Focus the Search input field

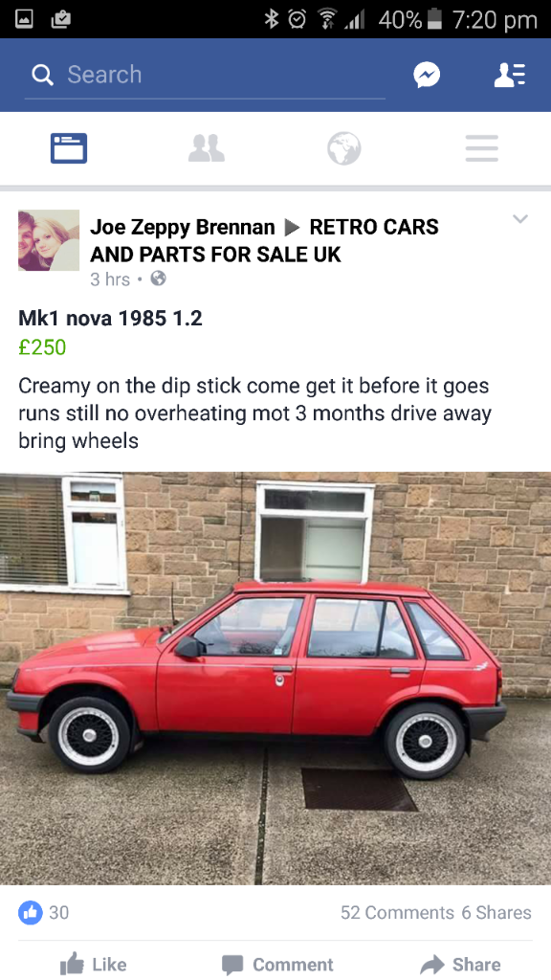click(x=205, y=75)
